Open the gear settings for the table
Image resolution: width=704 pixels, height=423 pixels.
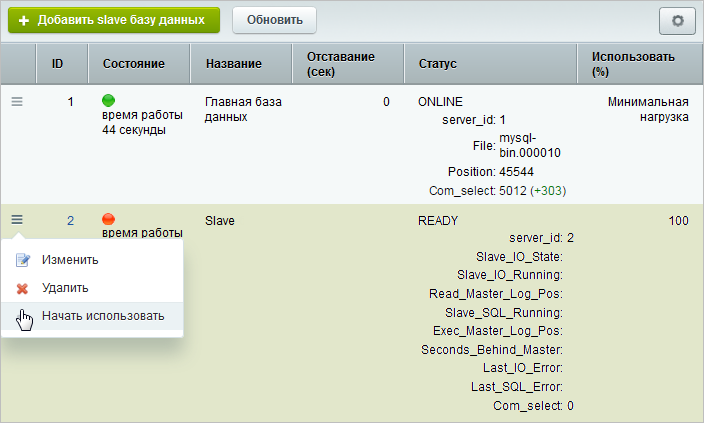click(x=676, y=20)
